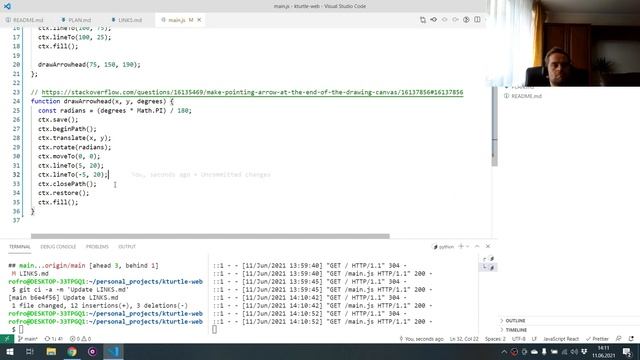Image resolution: width=640 pixels, height=360 pixels.
Task: Open the purple circular app in taskbar
Action: click(x=92, y=351)
